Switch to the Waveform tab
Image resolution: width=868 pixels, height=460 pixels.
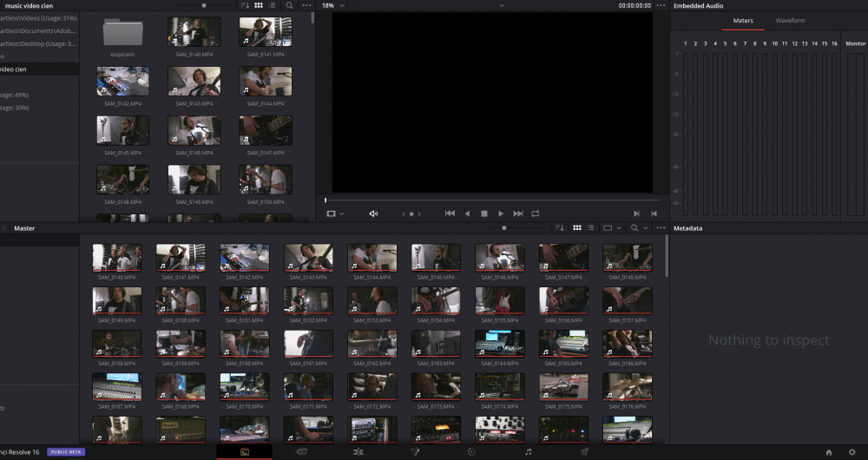tap(790, 20)
